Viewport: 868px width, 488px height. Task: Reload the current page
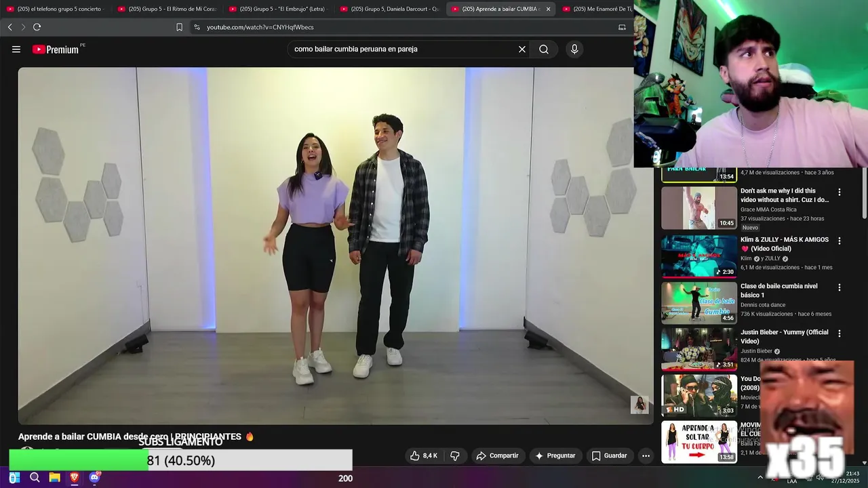pos(37,27)
